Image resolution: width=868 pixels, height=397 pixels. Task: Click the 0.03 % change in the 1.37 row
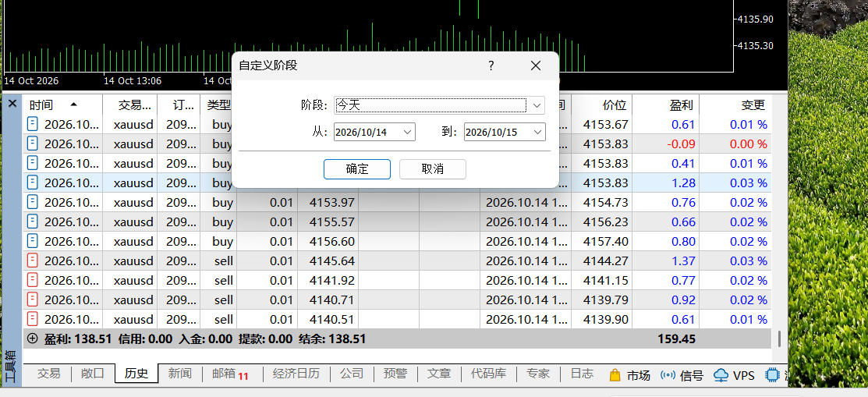coord(749,261)
